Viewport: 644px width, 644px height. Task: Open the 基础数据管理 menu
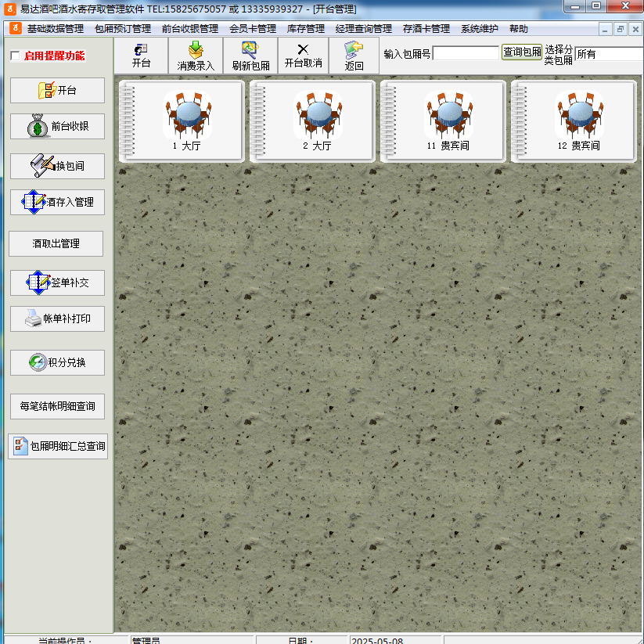coord(56,29)
